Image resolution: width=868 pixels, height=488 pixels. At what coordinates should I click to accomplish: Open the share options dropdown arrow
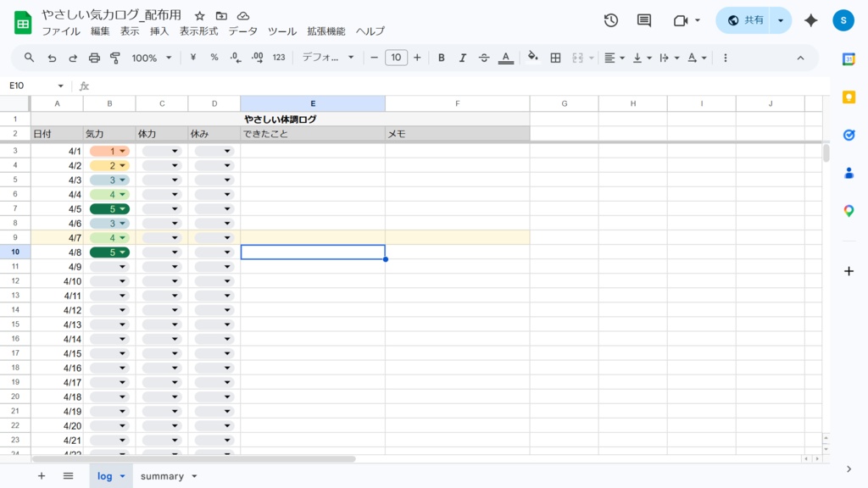[781, 20]
